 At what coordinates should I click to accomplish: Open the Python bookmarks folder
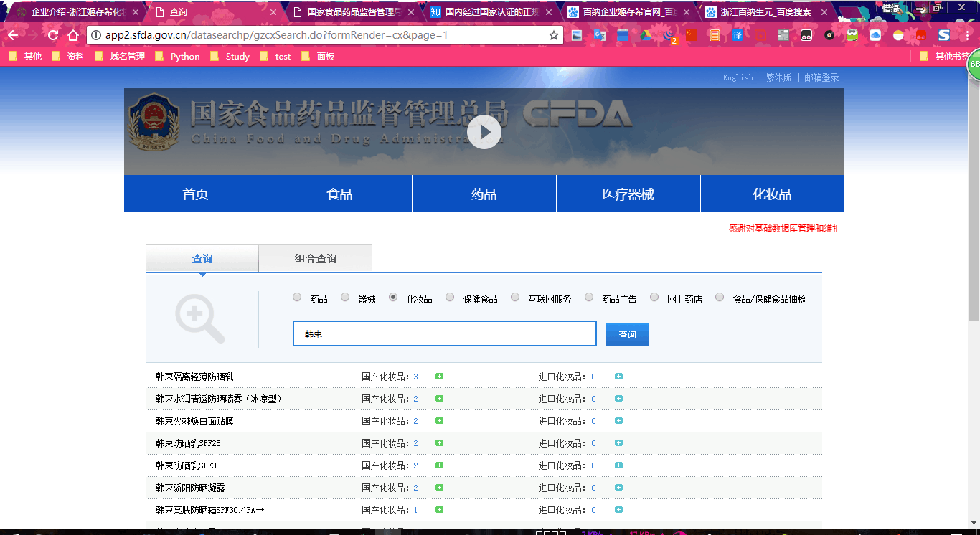tap(177, 56)
